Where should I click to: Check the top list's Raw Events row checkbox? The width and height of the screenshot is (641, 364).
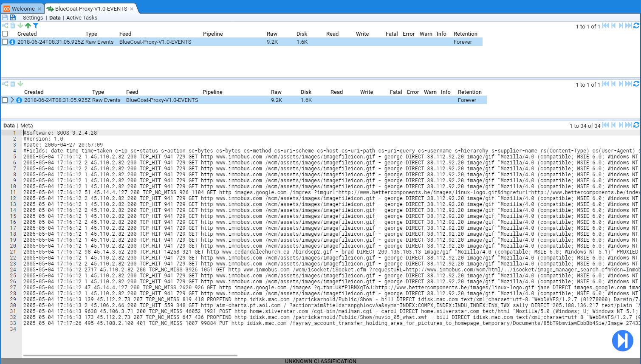(x=5, y=42)
